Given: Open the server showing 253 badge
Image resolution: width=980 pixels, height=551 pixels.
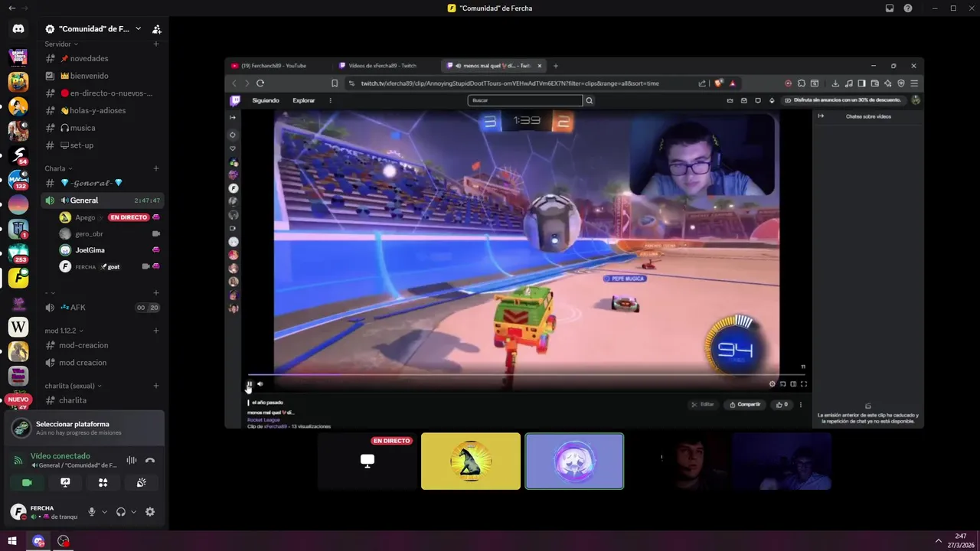Looking at the screenshot, I should tap(18, 253).
